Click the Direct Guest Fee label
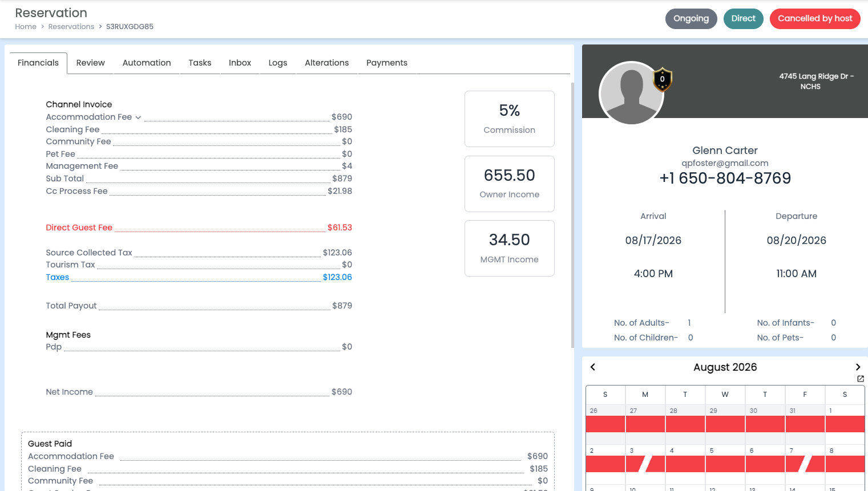Screen dimensions: 868x491 [79, 228]
